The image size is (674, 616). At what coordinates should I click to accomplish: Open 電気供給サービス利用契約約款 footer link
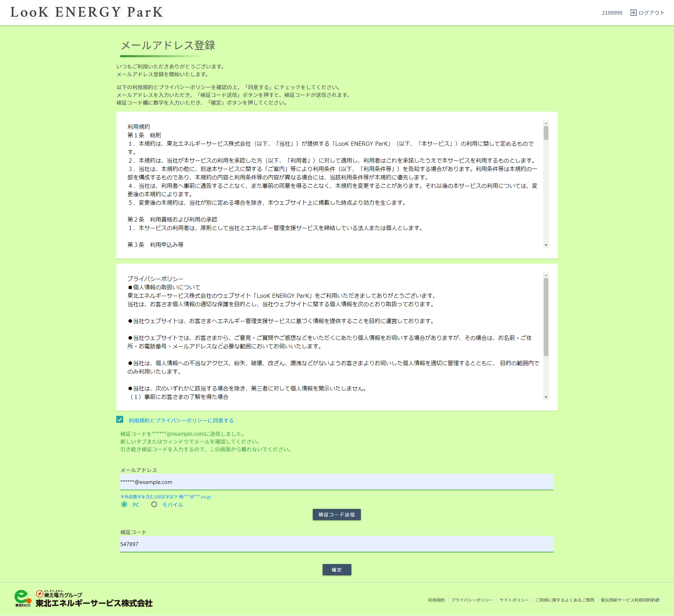pos(630,600)
